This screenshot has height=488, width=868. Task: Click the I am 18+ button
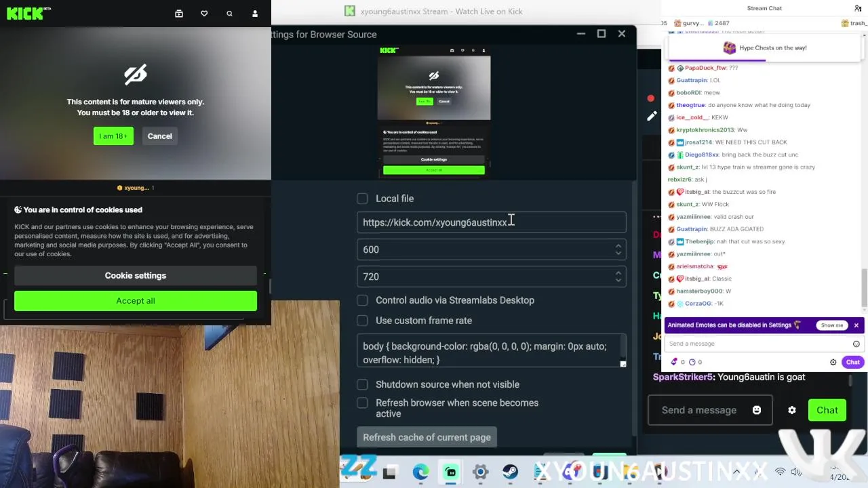[x=113, y=136]
